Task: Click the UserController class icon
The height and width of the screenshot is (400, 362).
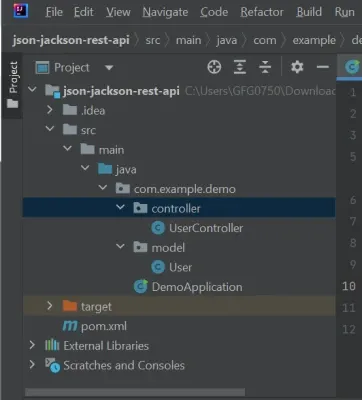Action: point(158,228)
